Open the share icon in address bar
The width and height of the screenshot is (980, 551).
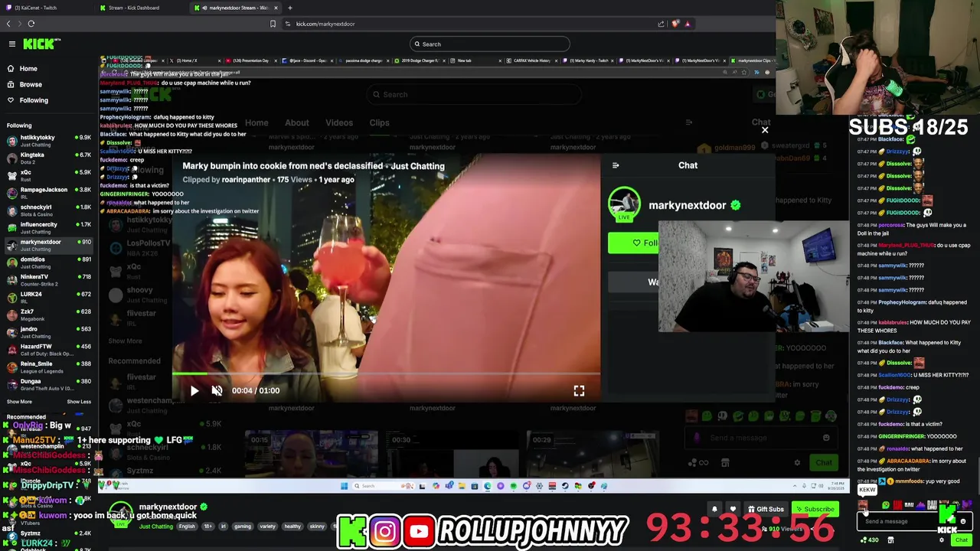click(661, 24)
